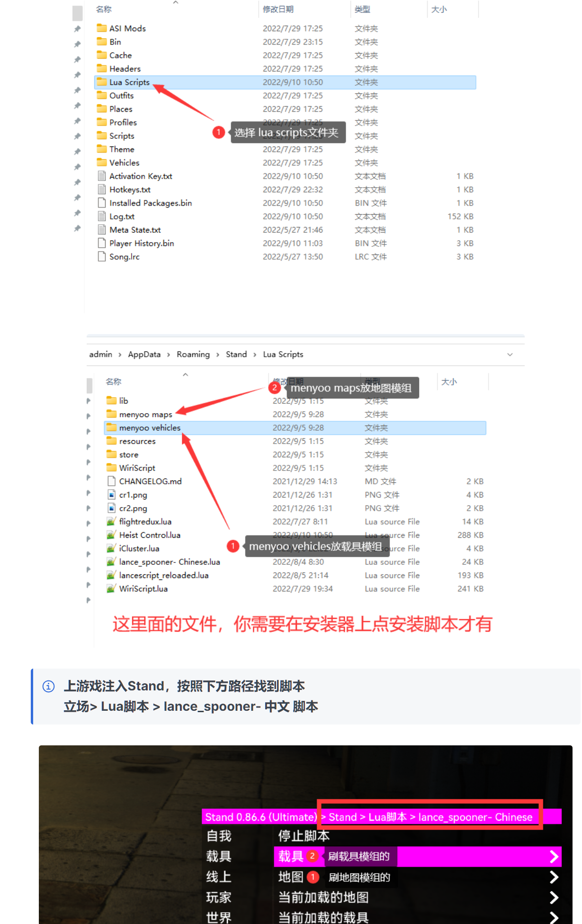The width and height of the screenshot is (582, 924).
Task: Select the Heist Control.lua file
Action: point(150,535)
